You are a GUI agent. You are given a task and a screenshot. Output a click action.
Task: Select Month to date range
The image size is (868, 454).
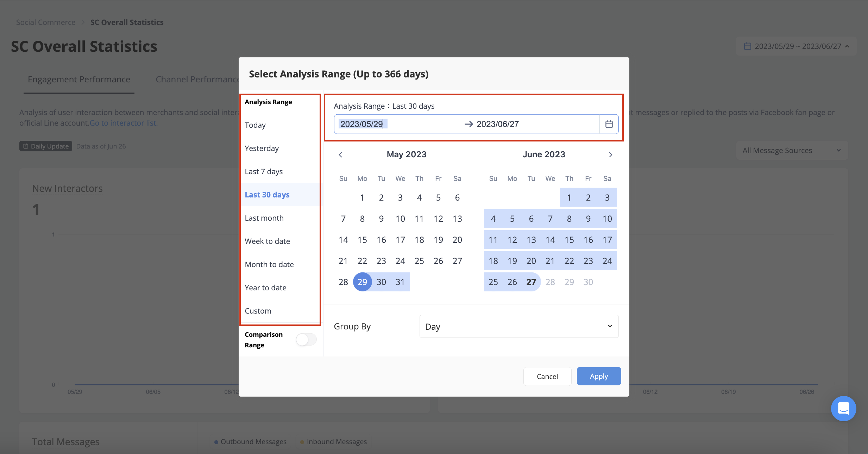280,264
